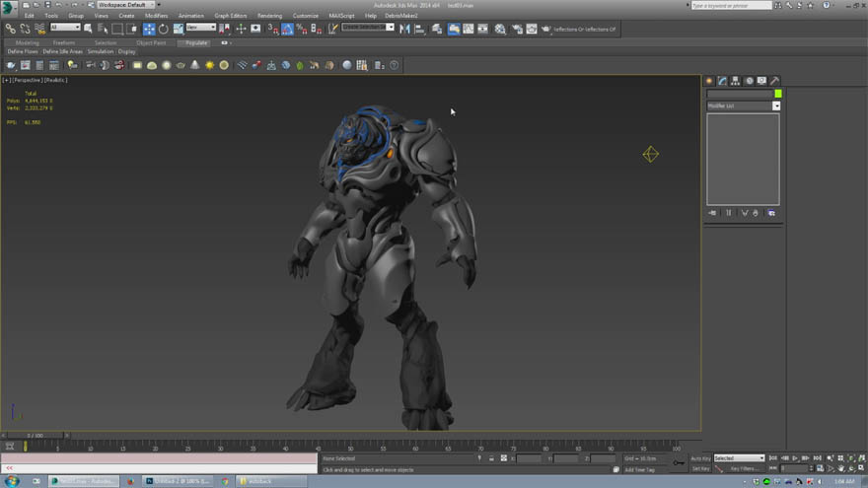Open the Material Editor
This screenshot has height=488, width=868.
point(500,29)
